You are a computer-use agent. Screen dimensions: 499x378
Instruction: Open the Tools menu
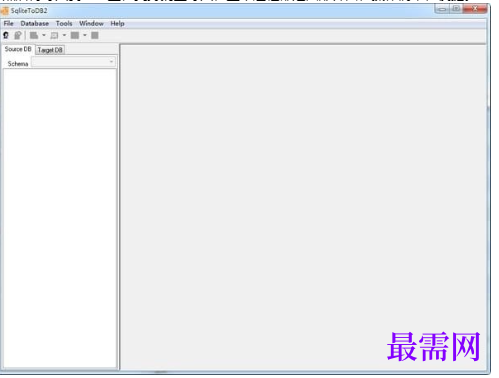click(x=64, y=23)
